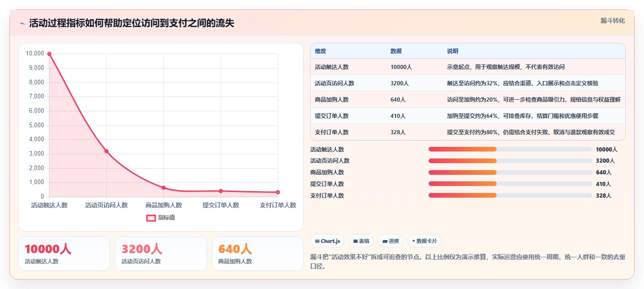Click the 活动触达人数 progress bar showing 10000人
The width and height of the screenshot is (644, 289).
click(x=510, y=149)
